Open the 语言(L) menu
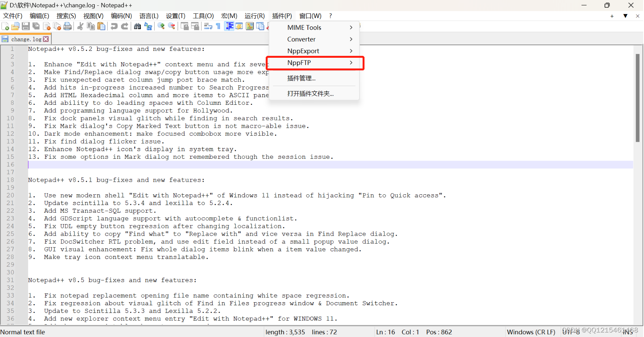Viewport: 644px width, 337px height. coord(149,16)
